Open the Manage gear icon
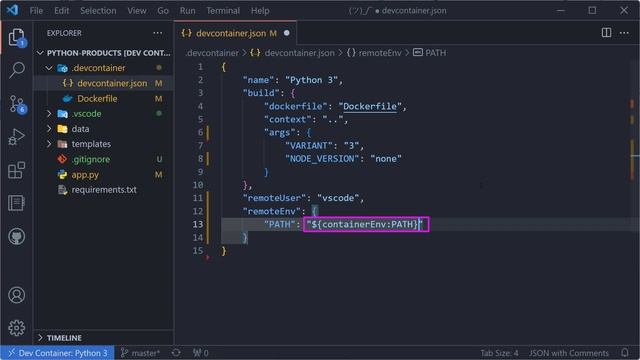The width and height of the screenshot is (640, 360). tap(17, 328)
